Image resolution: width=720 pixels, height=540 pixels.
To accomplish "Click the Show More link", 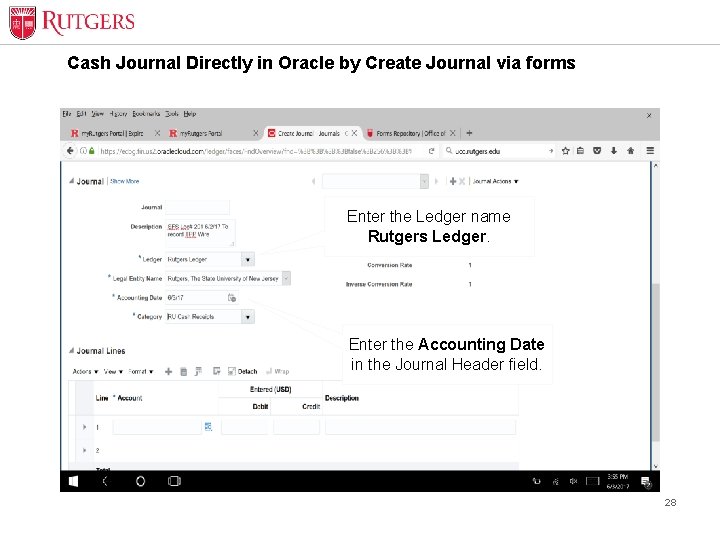I will (x=124, y=181).
